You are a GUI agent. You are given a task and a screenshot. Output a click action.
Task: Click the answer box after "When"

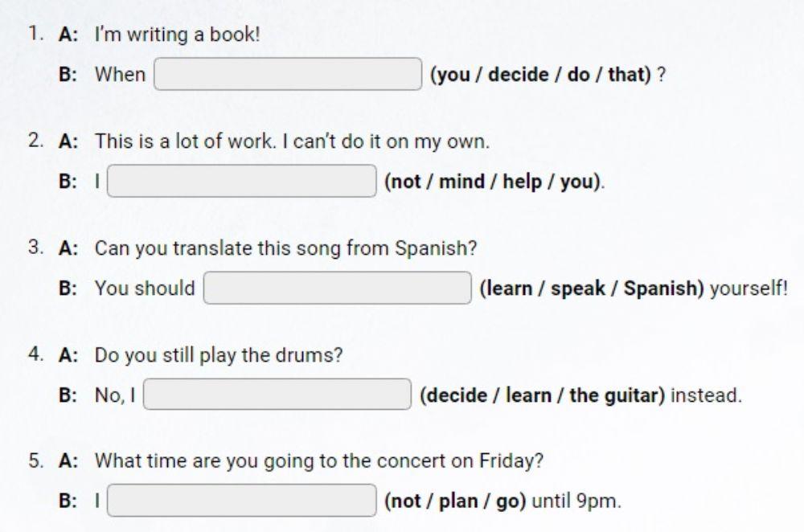click(288, 75)
